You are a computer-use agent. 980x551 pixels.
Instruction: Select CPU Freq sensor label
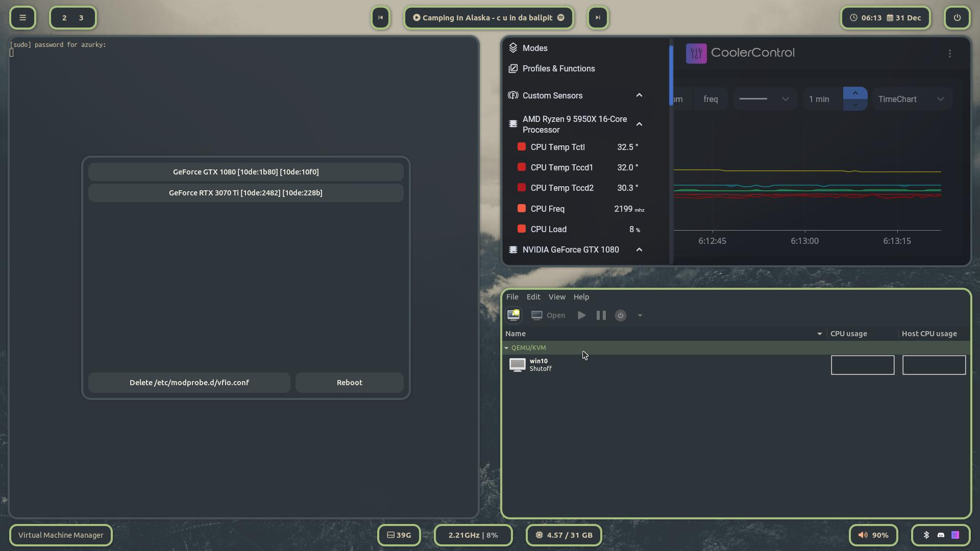point(547,209)
